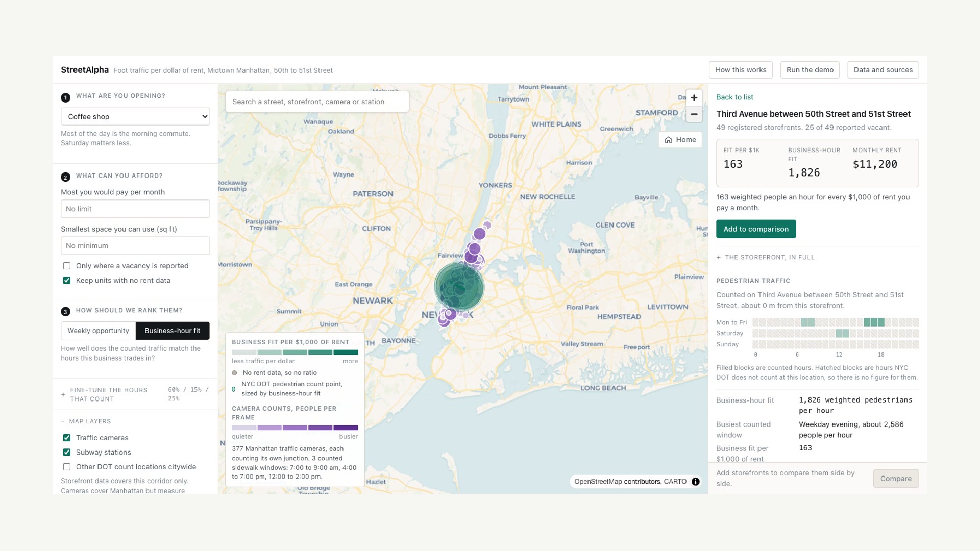This screenshot has width=980, height=551.
Task: Expand The storefront, in full section
Action: (765, 257)
